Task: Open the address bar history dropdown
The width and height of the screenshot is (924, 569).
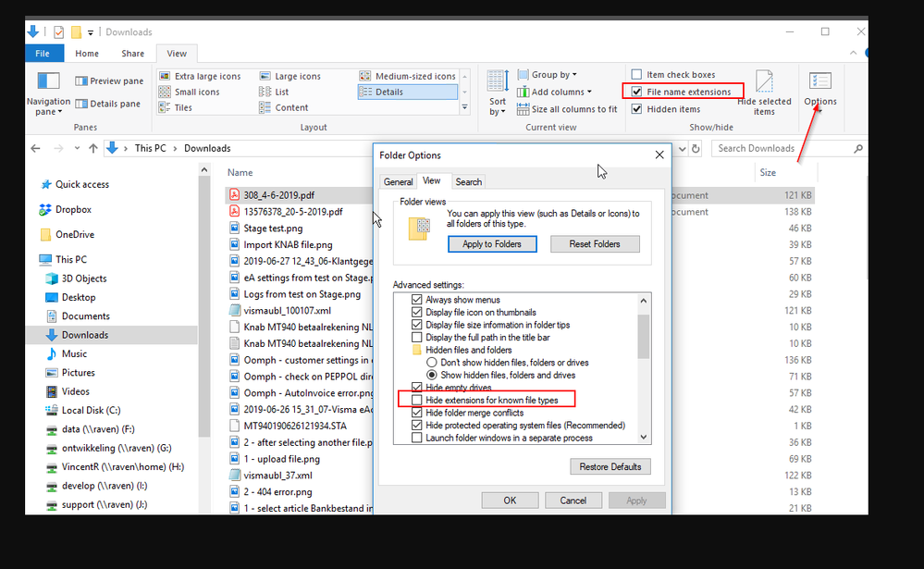Action: pyautogui.click(x=682, y=149)
